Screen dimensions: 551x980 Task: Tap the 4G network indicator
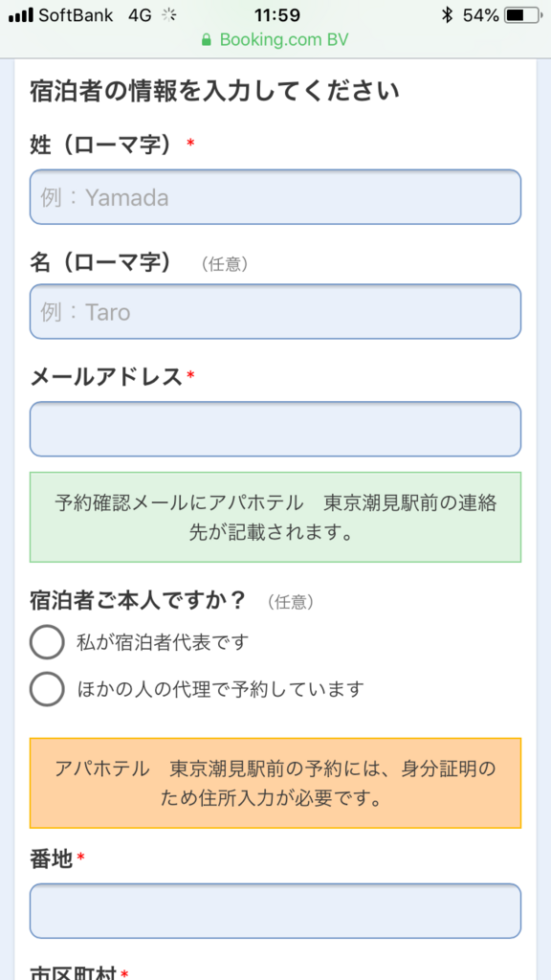140,15
